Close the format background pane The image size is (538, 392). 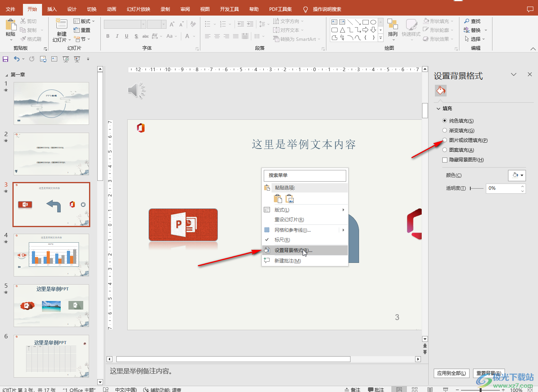pos(529,74)
